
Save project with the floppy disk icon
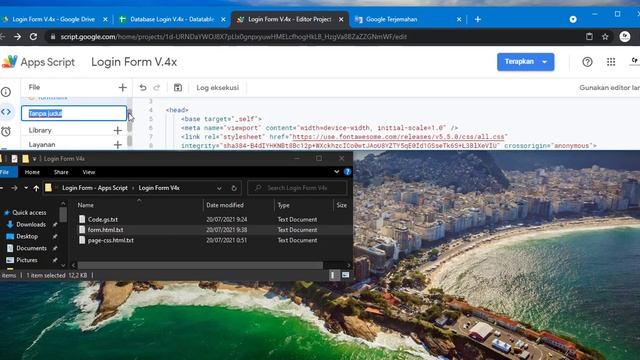178,87
